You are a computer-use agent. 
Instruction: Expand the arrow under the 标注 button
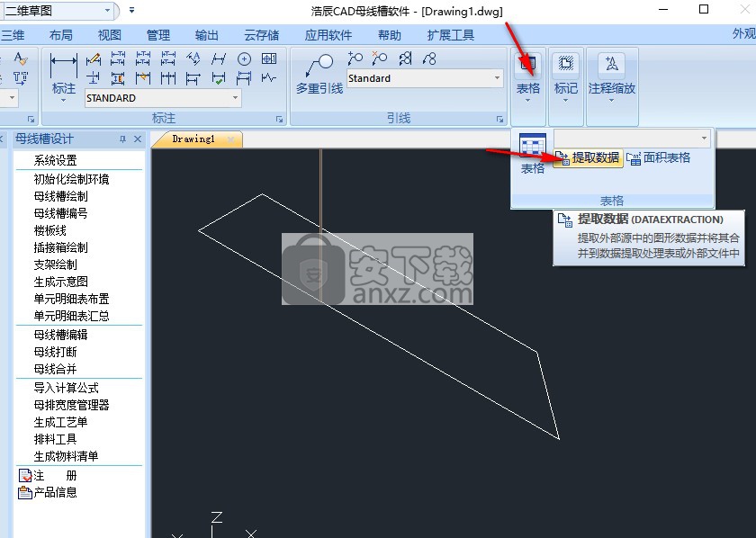pyautogui.click(x=63, y=100)
